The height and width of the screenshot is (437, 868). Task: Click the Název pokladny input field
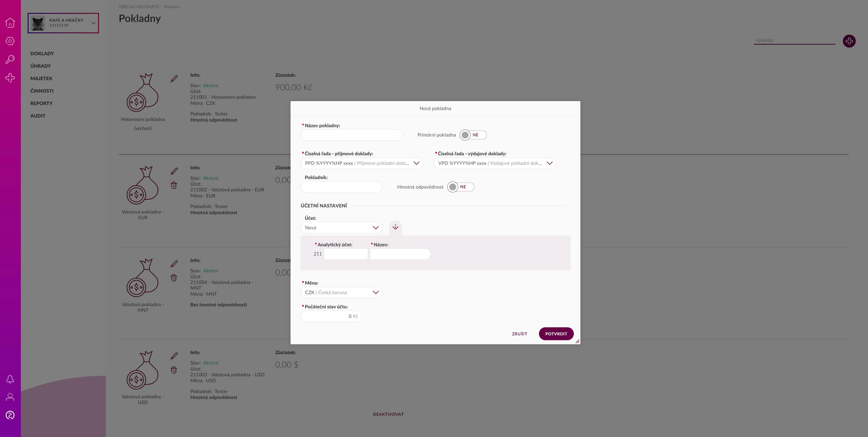point(351,135)
